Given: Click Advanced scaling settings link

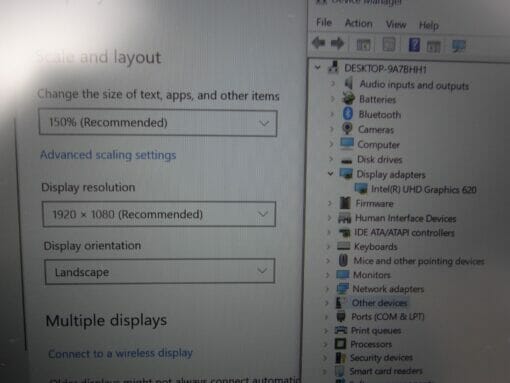Looking at the screenshot, I should [108, 155].
